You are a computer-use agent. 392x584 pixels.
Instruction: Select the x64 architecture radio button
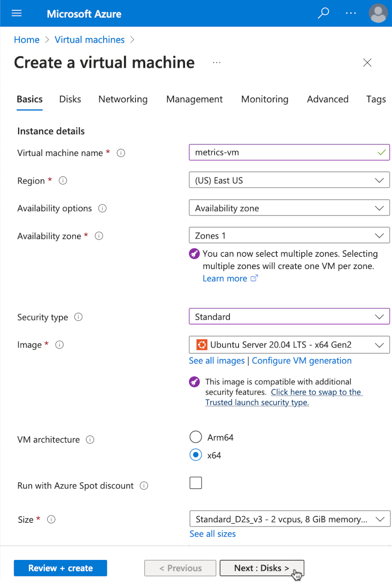coord(196,455)
